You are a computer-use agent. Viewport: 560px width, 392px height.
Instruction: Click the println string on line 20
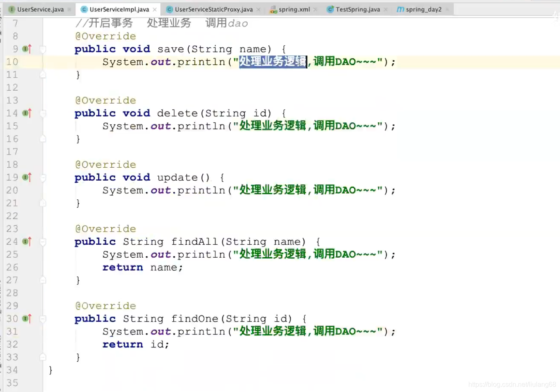(x=308, y=190)
